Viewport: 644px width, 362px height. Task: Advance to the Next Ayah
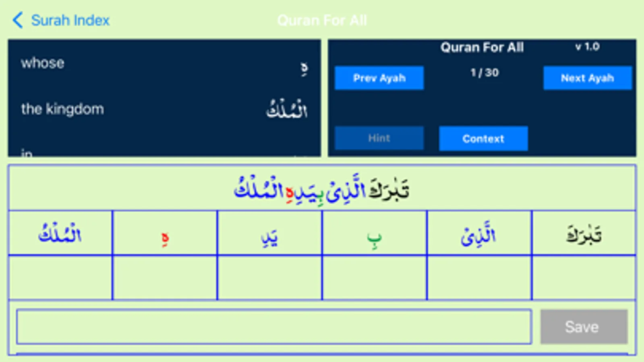pos(587,78)
